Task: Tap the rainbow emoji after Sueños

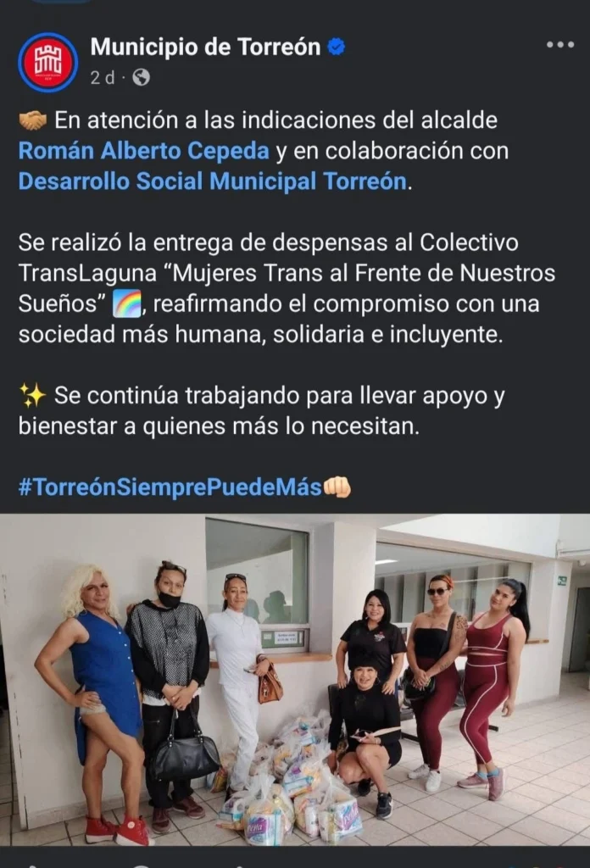Action: pyautogui.click(x=127, y=305)
